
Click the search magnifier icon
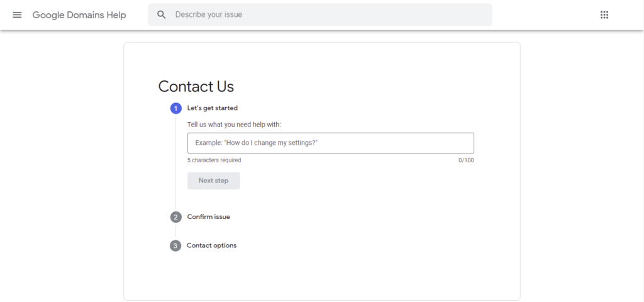(162, 14)
